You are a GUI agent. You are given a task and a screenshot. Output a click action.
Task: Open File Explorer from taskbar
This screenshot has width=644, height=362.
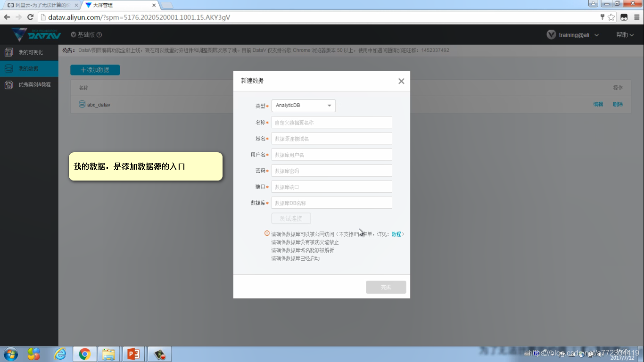[x=108, y=354]
